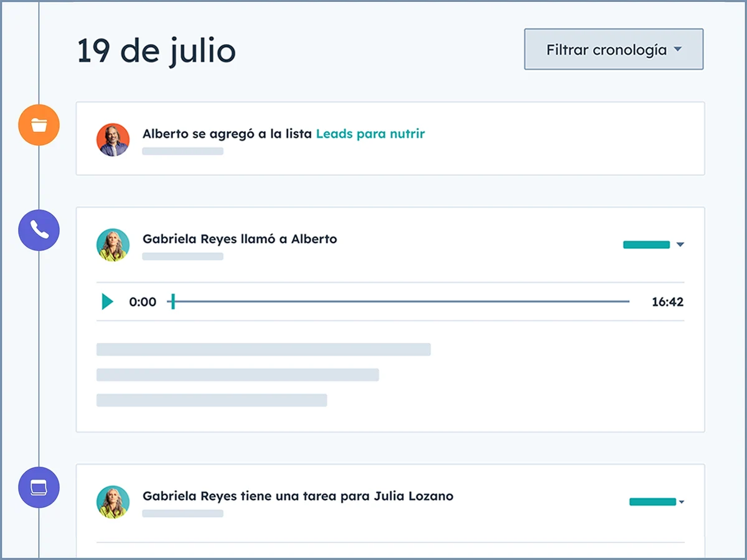The width and height of the screenshot is (747, 560).
Task: Click Alberto's profile avatar
Action: point(113,139)
